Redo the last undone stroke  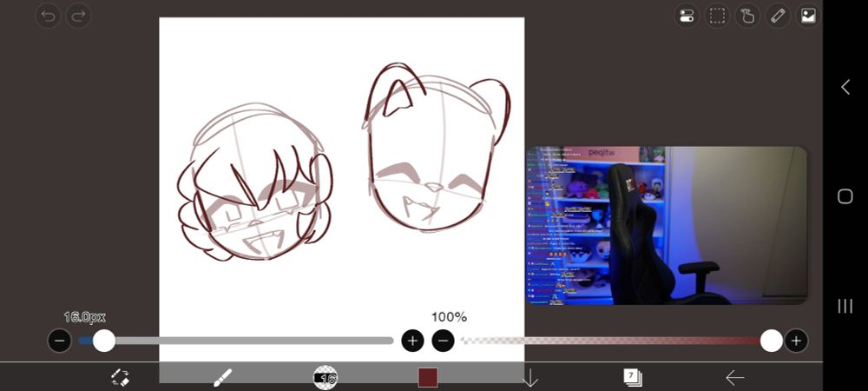[79, 16]
